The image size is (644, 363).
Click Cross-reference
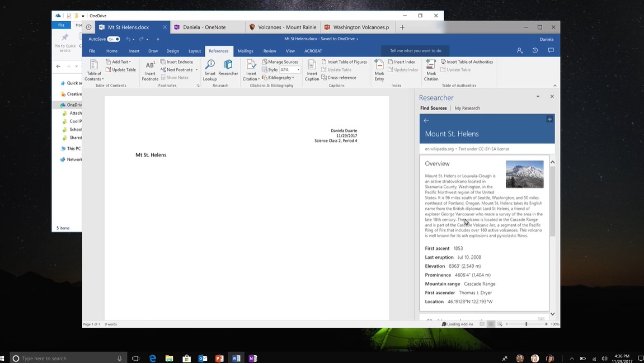click(x=339, y=78)
